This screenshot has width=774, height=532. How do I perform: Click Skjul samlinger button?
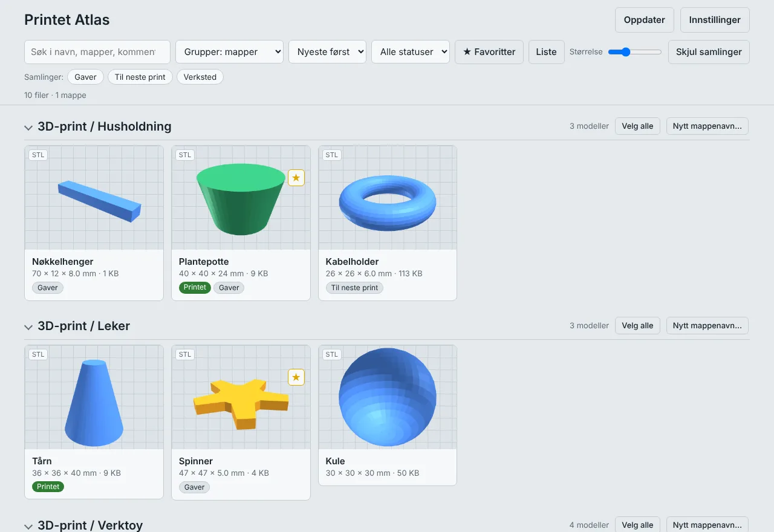coord(709,52)
